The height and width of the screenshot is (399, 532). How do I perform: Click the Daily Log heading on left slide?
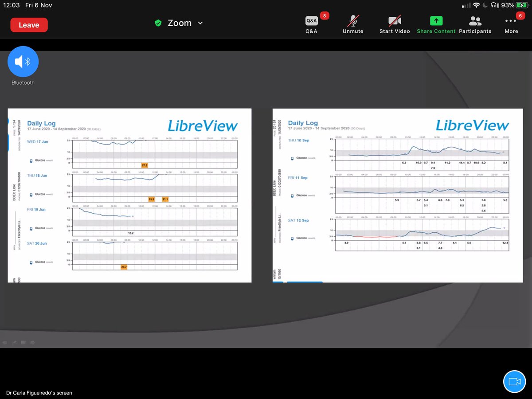(x=41, y=123)
